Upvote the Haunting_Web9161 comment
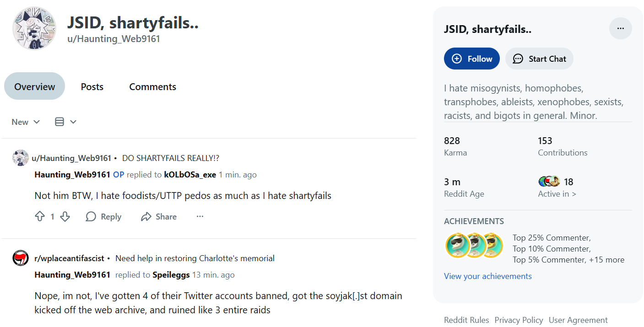 click(40, 217)
